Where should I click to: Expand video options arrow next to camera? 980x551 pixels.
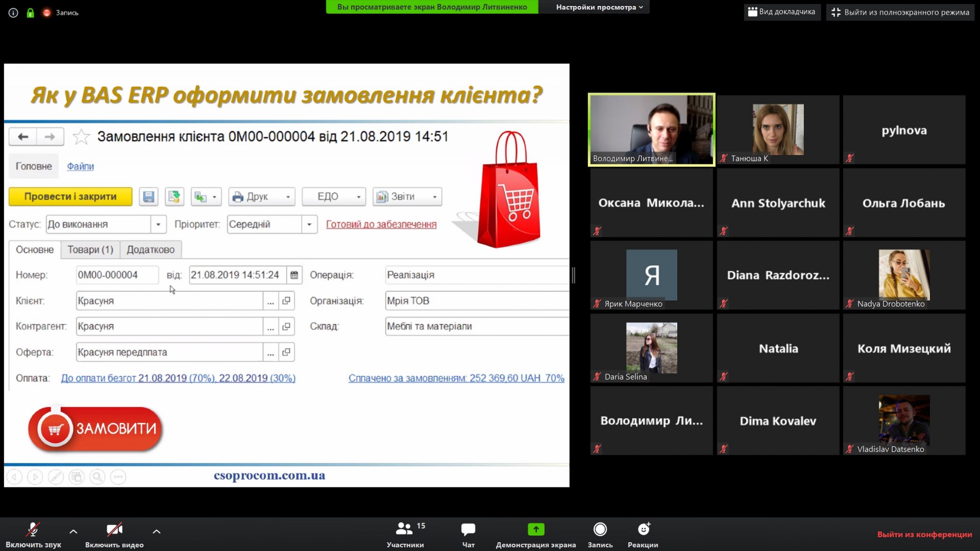tap(156, 531)
